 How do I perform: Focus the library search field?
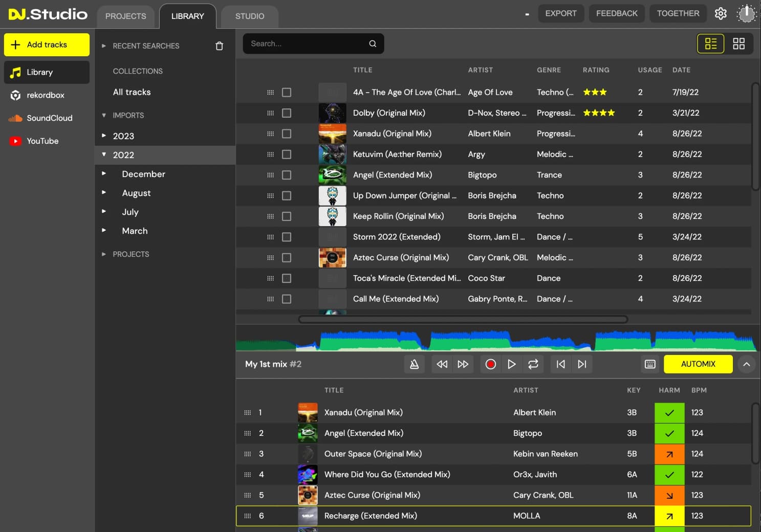point(313,43)
